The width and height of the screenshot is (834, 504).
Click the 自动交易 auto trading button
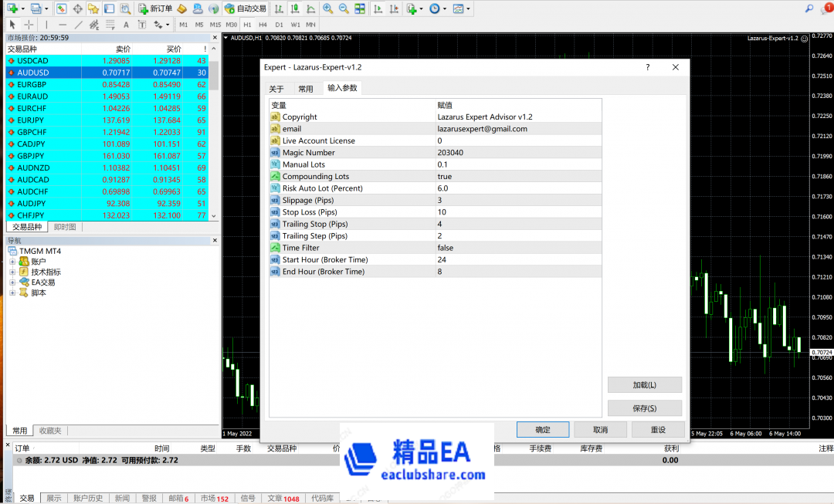246,8
